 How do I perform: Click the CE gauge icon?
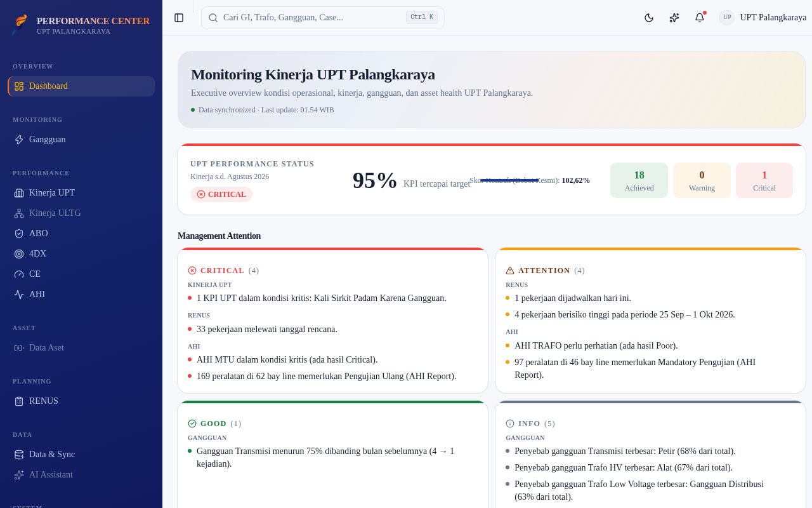point(19,274)
